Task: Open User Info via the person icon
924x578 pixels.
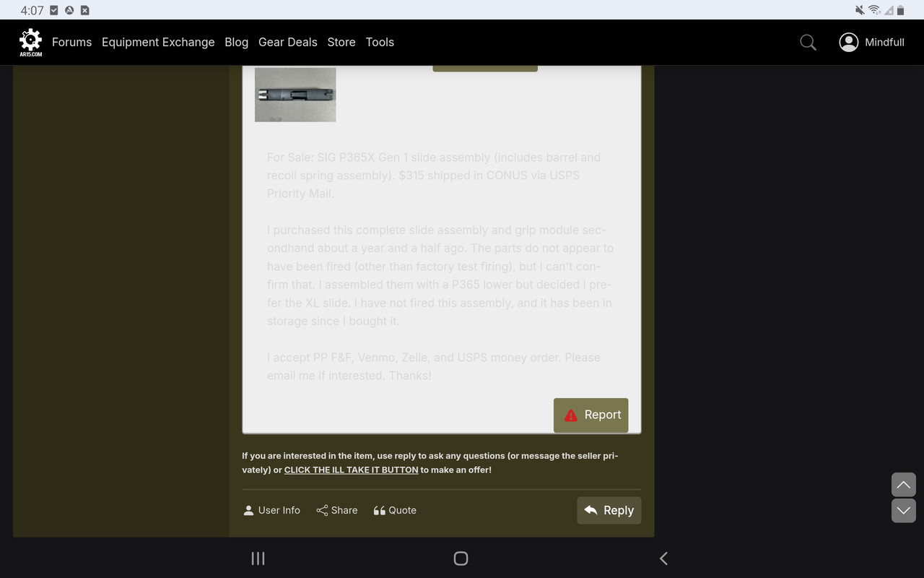Action: (x=248, y=510)
